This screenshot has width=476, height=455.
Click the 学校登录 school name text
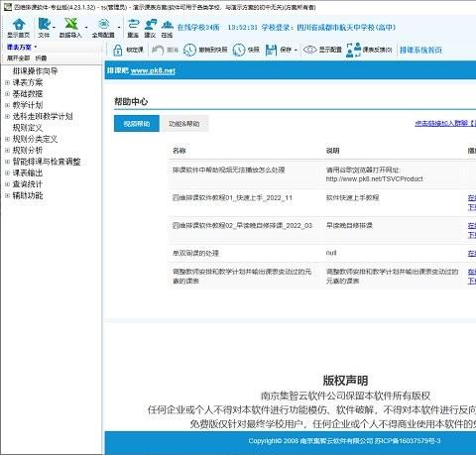(x=328, y=28)
